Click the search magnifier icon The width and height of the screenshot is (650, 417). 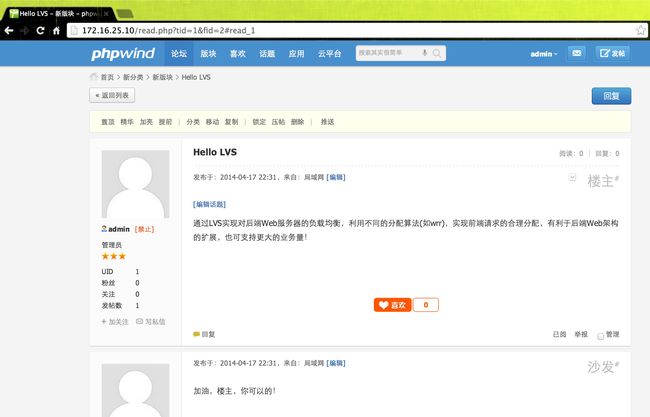(437, 53)
